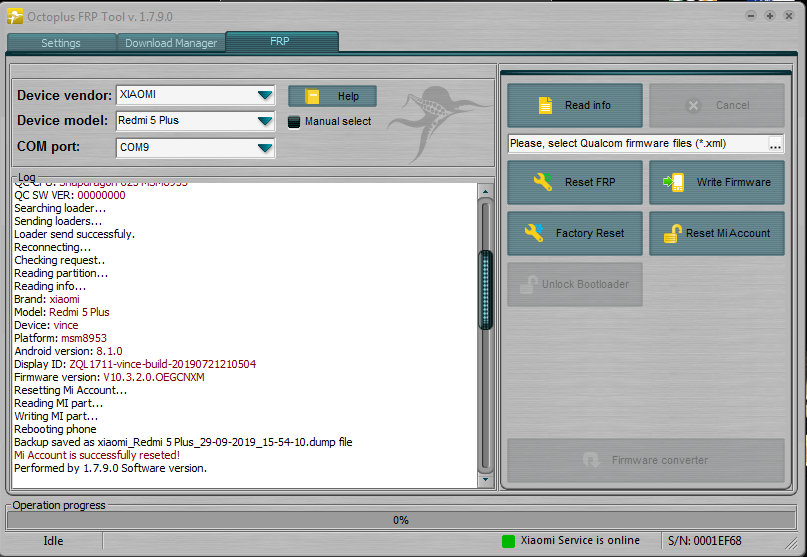Click the Redmi 5 Plus model combo box
The width and height of the screenshot is (807, 557).
tap(195, 121)
